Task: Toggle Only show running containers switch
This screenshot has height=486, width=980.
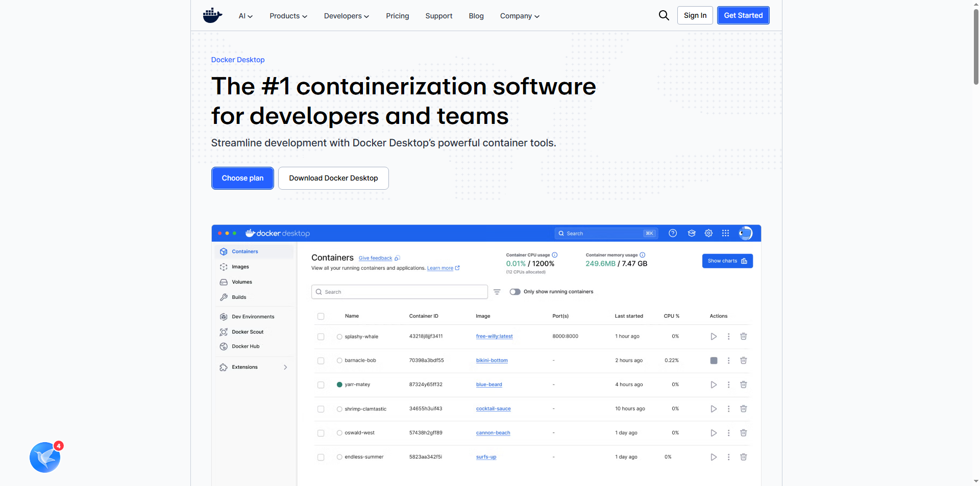Action: point(515,292)
